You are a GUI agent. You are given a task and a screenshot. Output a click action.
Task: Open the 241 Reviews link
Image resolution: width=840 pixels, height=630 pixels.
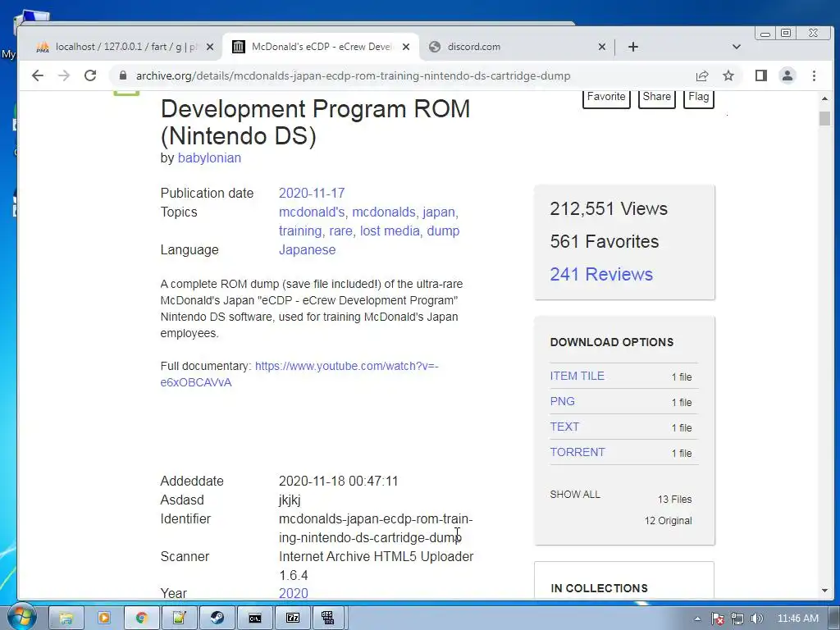pos(601,274)
